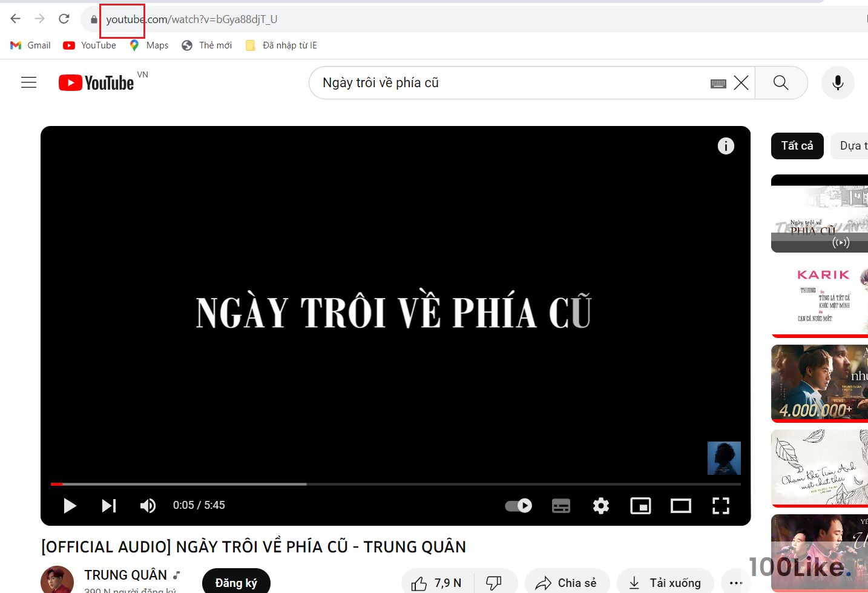Select the Dựa t... filter chip
Viewport: 868px width, 593px height.
point(850,146)
